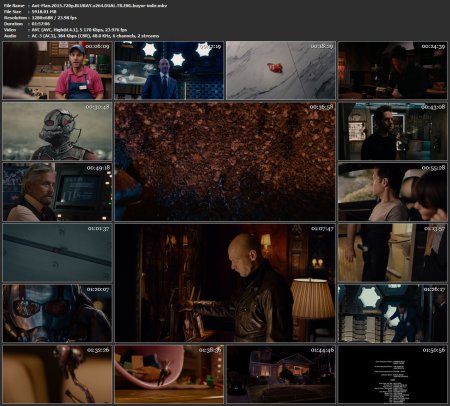Open the thumbnail of the man in the pink shirt and apron
450x406 pixels.
point(57,70)
